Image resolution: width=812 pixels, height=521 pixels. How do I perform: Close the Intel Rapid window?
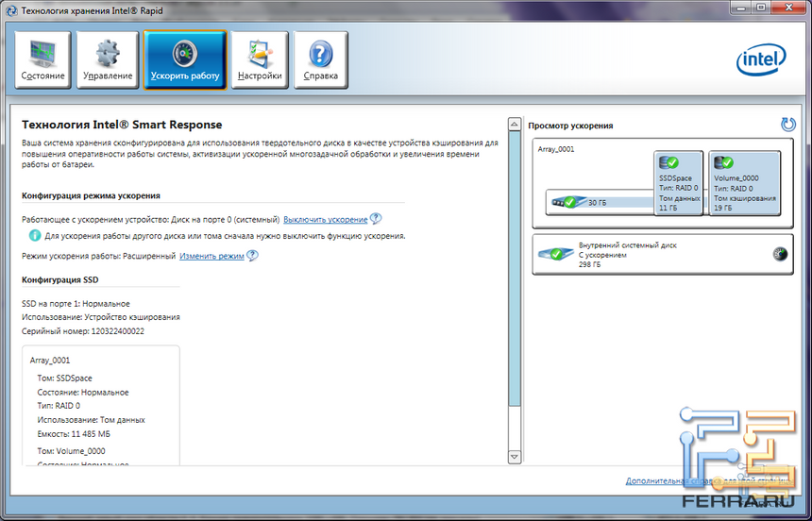coord(789,8)
